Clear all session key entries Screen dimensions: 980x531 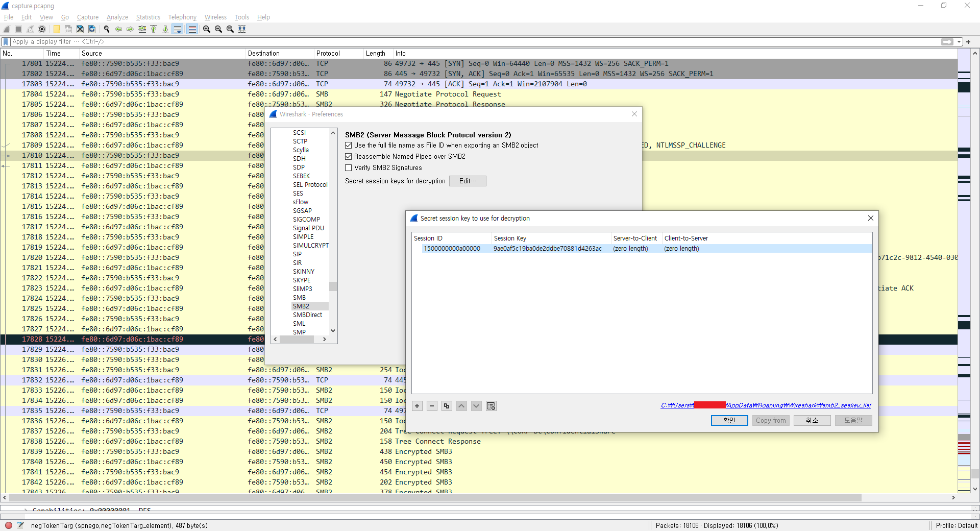(x=491, y=406)
